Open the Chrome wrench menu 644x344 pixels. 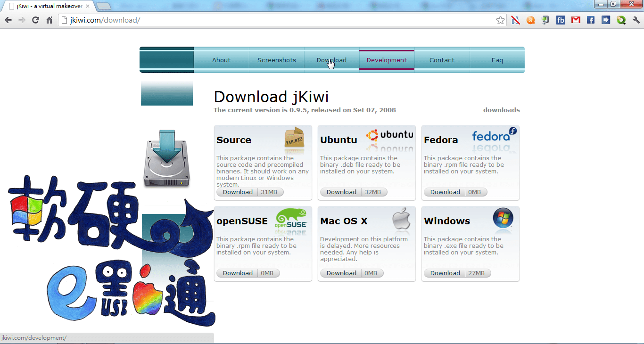point(636,20)
